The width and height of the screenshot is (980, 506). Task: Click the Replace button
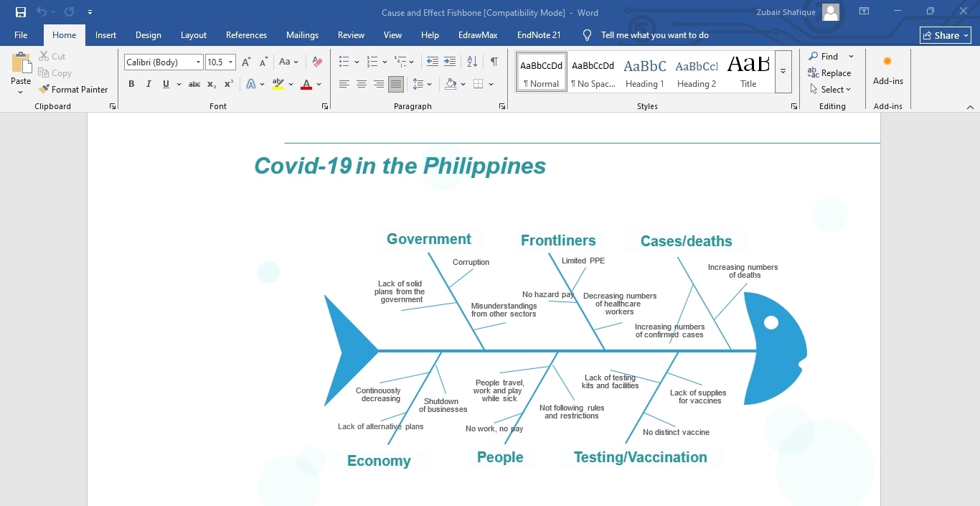829,73
